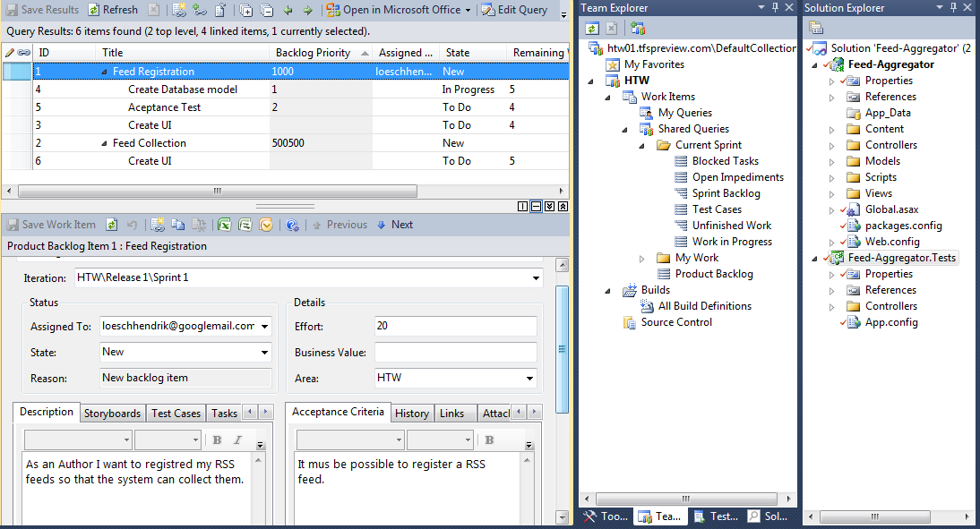The height and width of the screenshot is (529, 980).
Task: Open the State dropdown showing New
Action: pos(264,353)
